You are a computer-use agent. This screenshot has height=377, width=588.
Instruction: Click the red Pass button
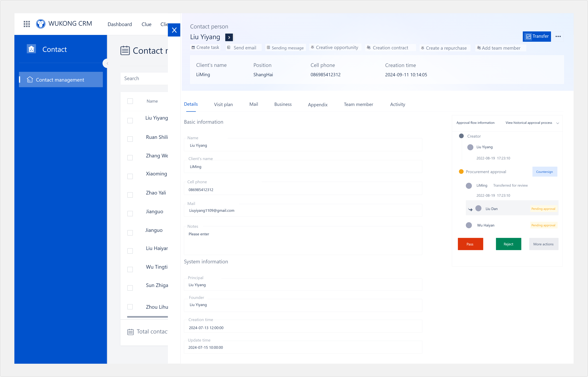471,244
